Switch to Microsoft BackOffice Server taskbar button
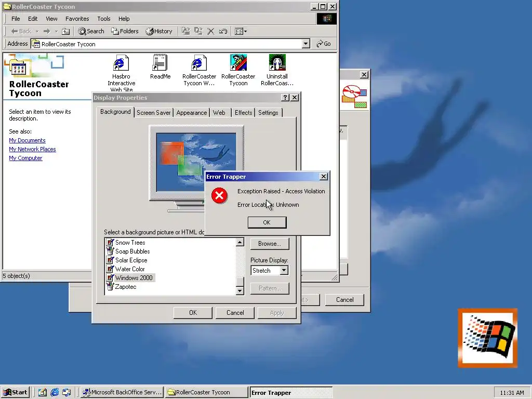Screen dimensions: 532x399 point(123,393)
